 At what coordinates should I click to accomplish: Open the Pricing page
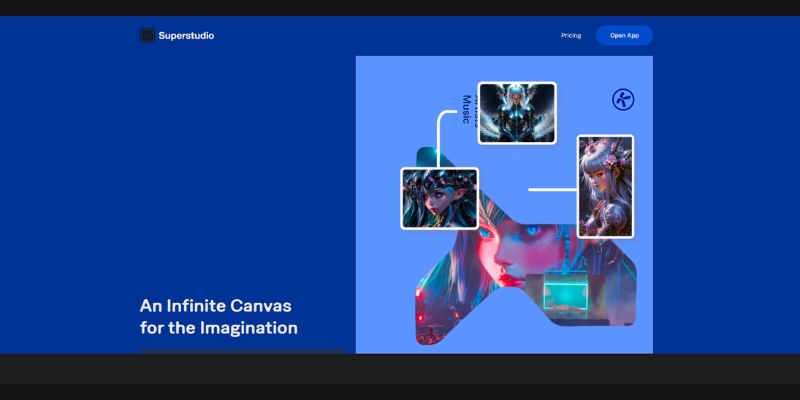571,36
